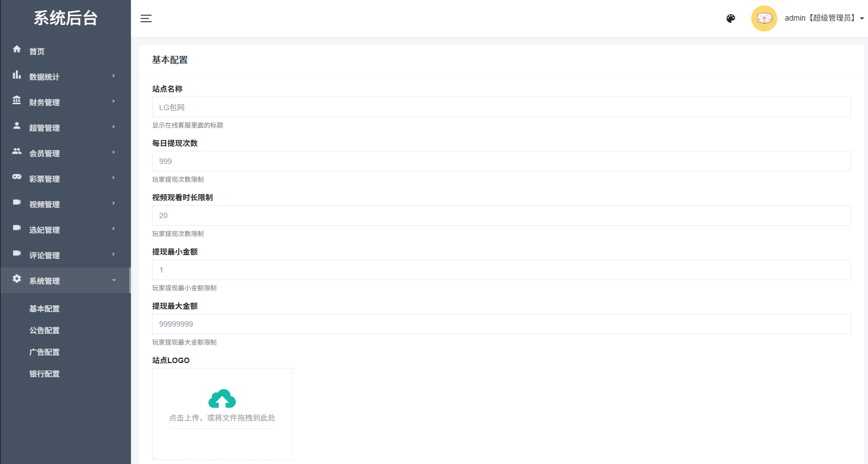Open the admin【超级管理员】 user dropdown
Screen dimensions: 868x464
point(823,18)
